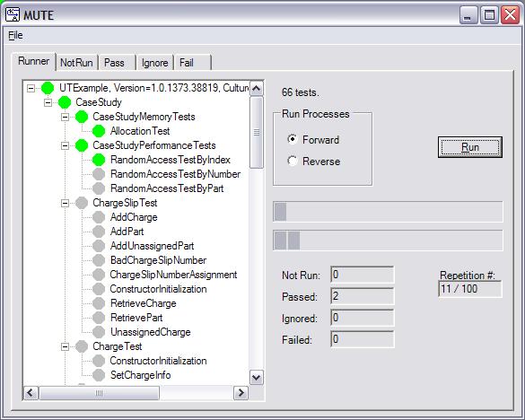Collapse the UTExample root assembly node

31,88
